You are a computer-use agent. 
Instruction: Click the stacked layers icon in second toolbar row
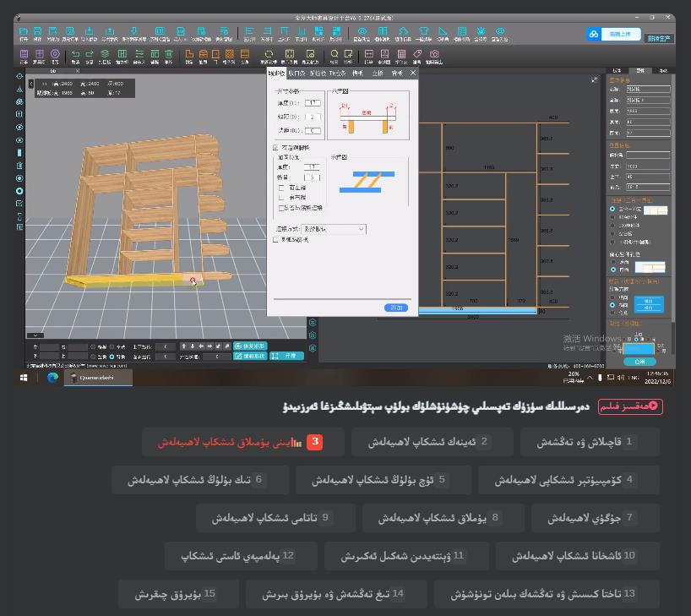(105, 54)
